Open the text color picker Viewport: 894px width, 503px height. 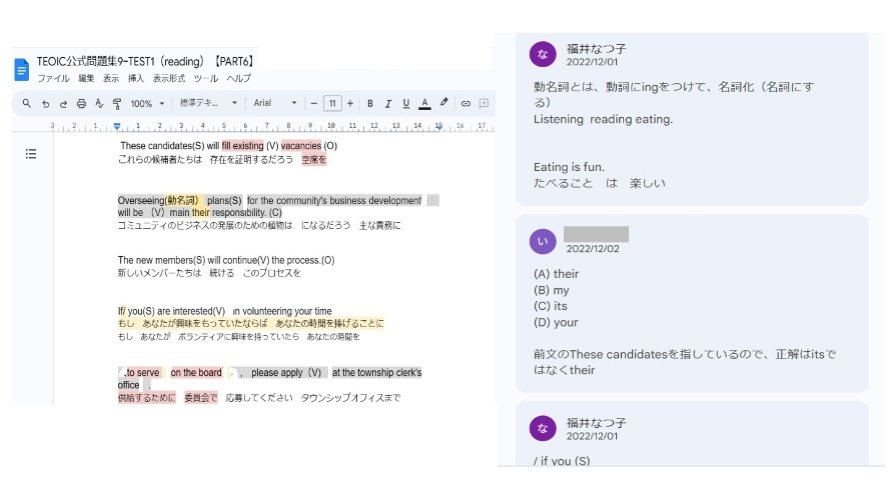pos(425,103)
